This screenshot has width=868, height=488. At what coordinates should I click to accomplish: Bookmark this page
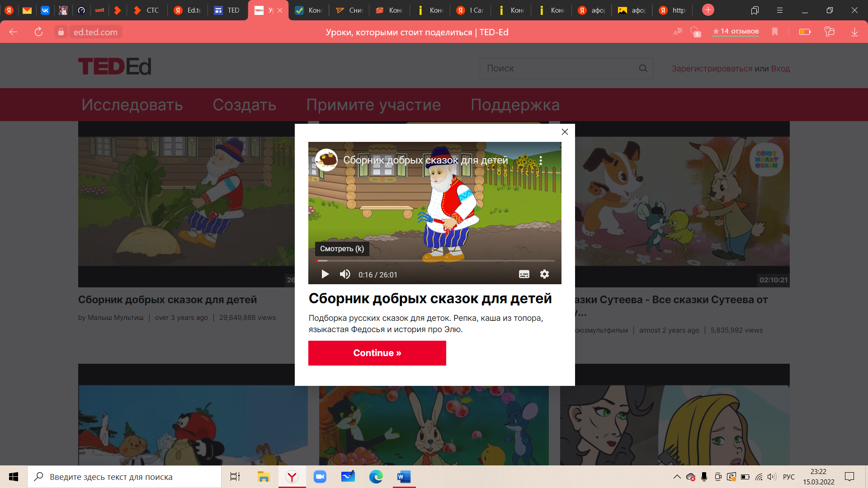click(775, 32)
